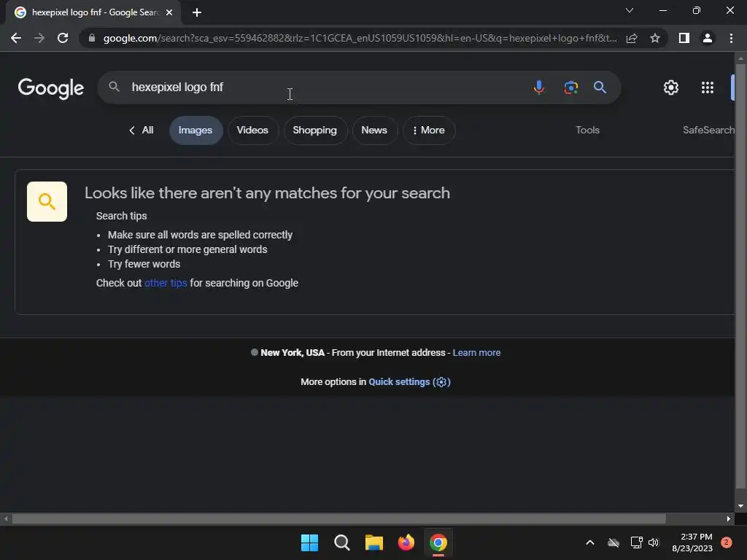This screenshot has width=747, height=560.
Task: Click the horizontal scrollbar thumb
Action: (338, 518)
